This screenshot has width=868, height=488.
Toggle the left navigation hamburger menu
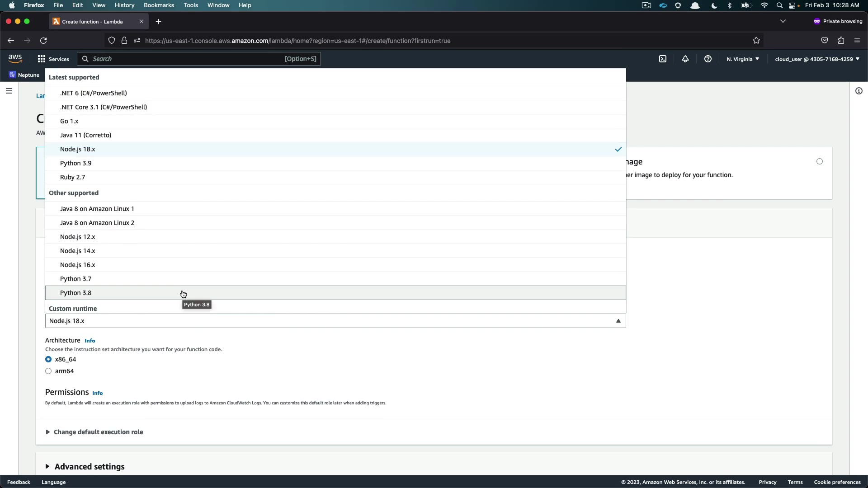(x=9, y=91)
